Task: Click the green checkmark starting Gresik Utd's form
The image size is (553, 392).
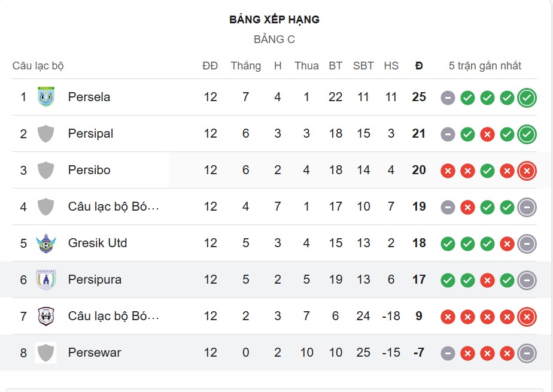Action: point(446,243)
